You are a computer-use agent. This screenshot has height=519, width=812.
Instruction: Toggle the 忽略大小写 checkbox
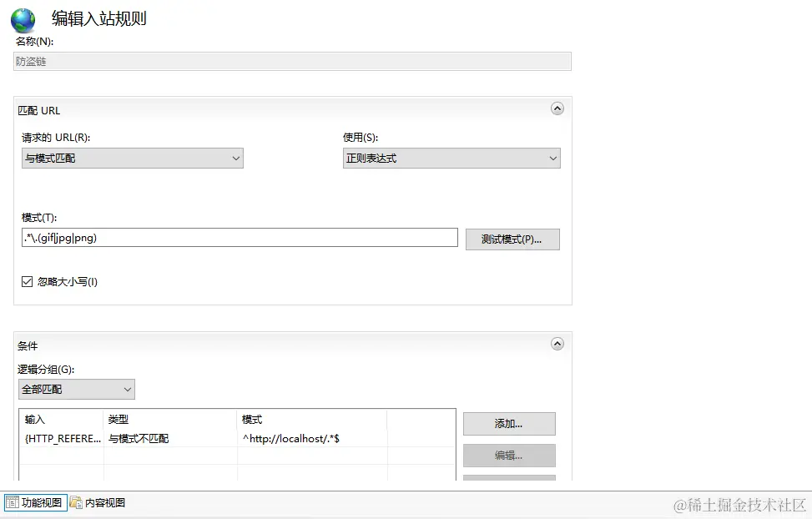coord(27,282)
